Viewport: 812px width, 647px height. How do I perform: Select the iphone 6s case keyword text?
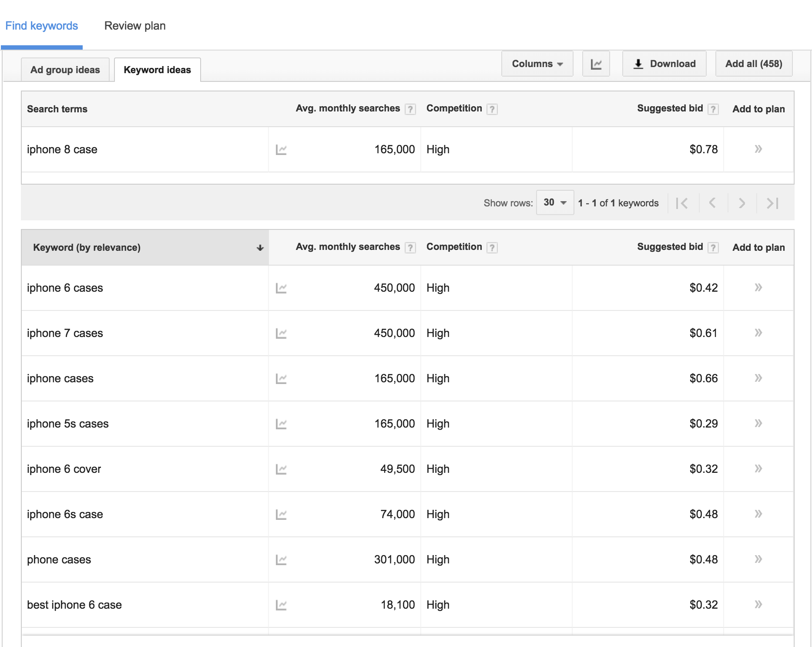tap(65, 515)
